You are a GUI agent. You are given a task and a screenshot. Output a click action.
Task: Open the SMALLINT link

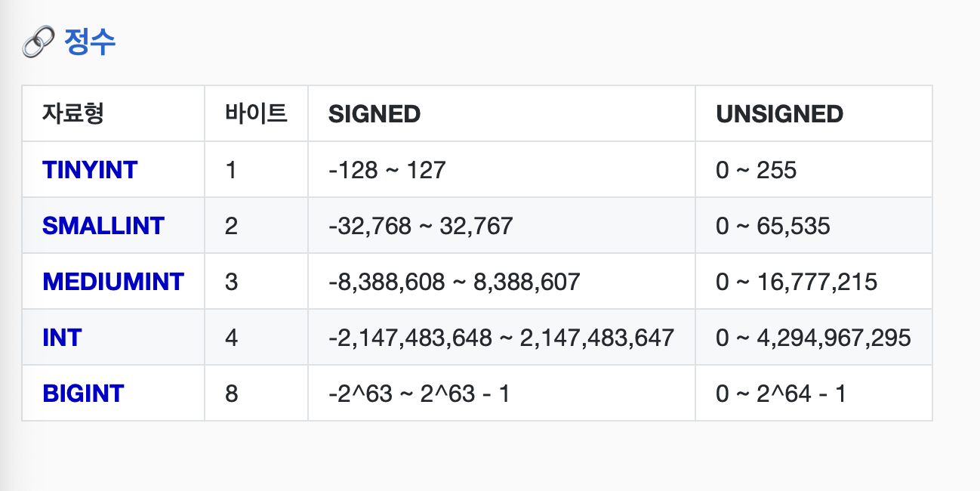103,226
